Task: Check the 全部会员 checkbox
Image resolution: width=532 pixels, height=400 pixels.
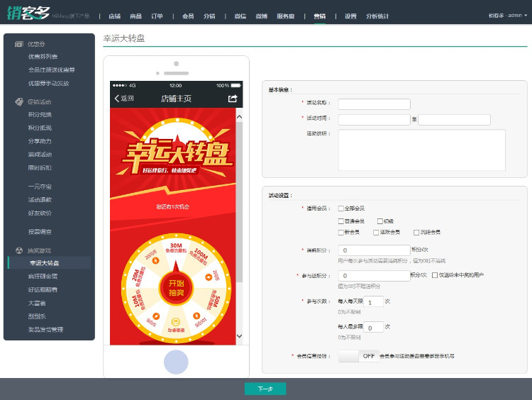Action: click(x=341, y=209)
